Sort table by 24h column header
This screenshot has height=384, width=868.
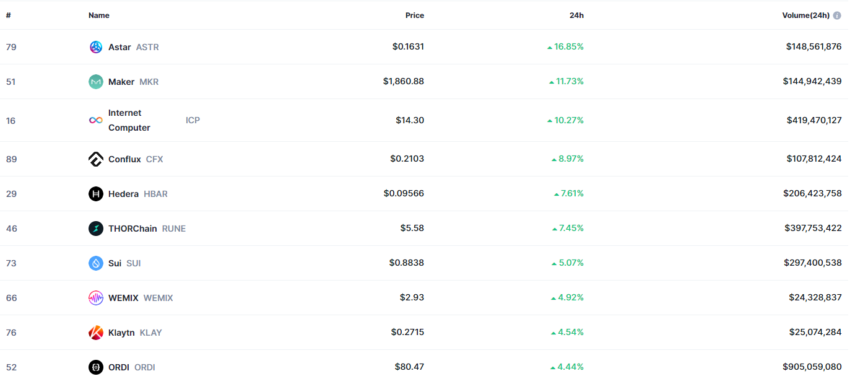click(x=576, y=15)
